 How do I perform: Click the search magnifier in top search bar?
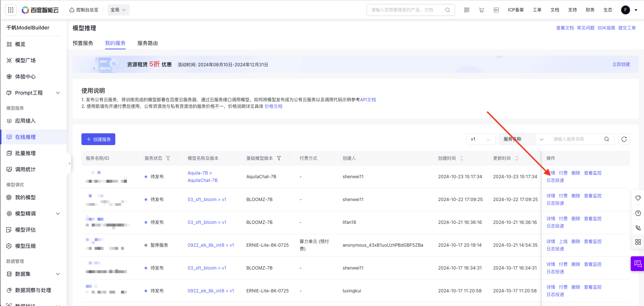[x=448, y=10]
